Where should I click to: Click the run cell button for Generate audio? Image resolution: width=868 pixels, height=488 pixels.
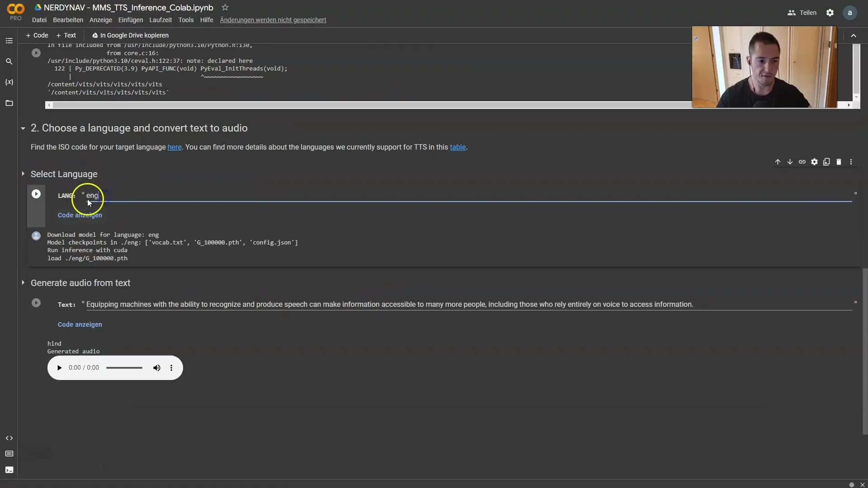[36, 302]
